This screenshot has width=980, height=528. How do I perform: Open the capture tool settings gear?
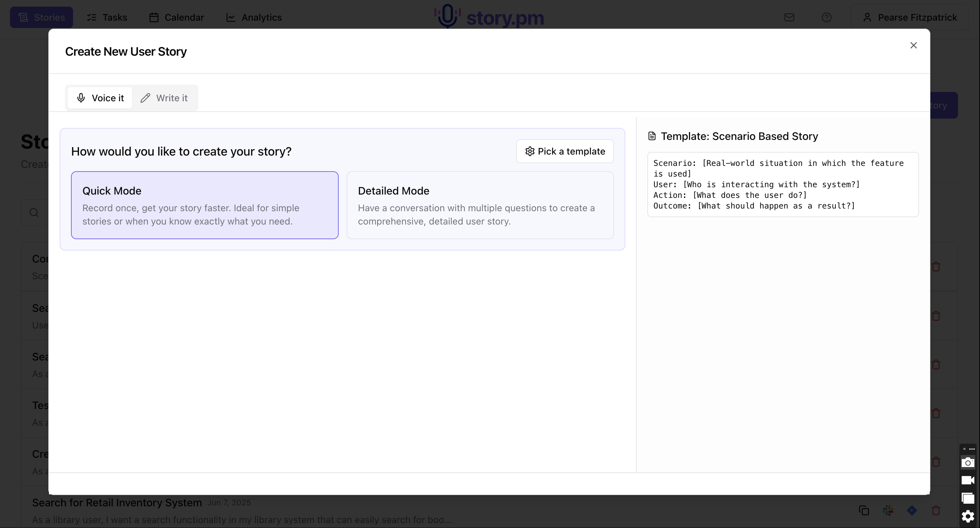968,516
